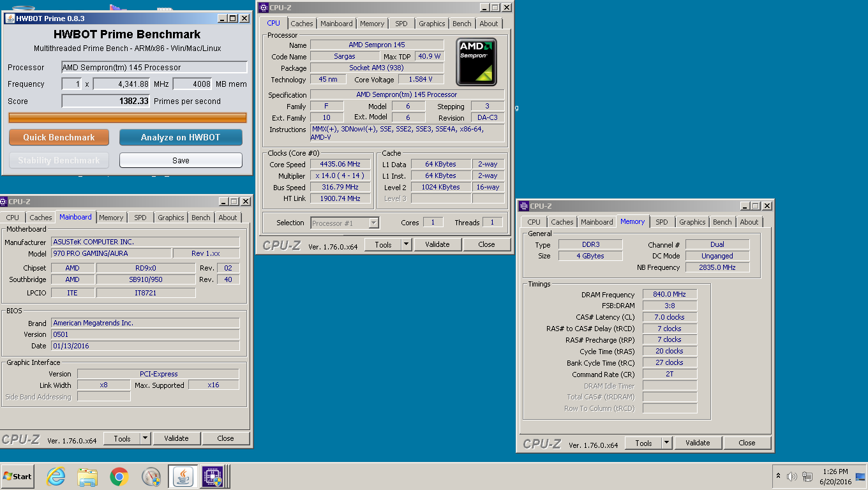Launch Google Chrome from the taskbar
Viewport: 868px width, 490px height.
(119, 476)
